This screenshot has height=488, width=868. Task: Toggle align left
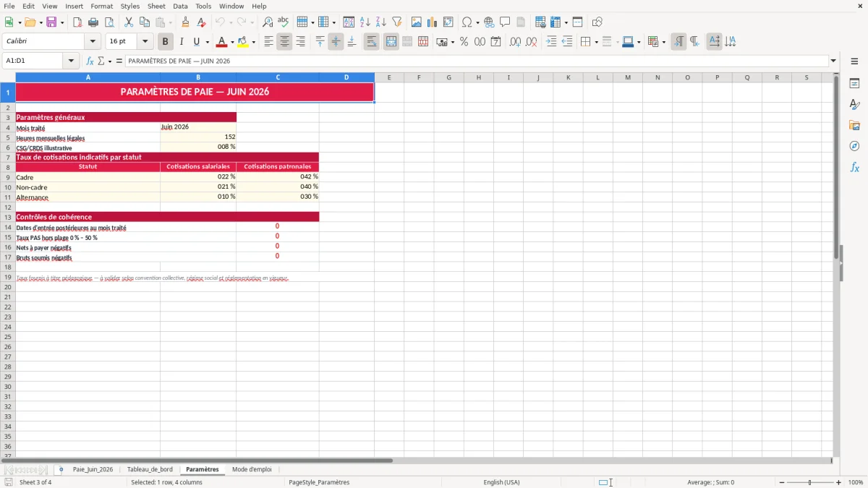[268, 42]
